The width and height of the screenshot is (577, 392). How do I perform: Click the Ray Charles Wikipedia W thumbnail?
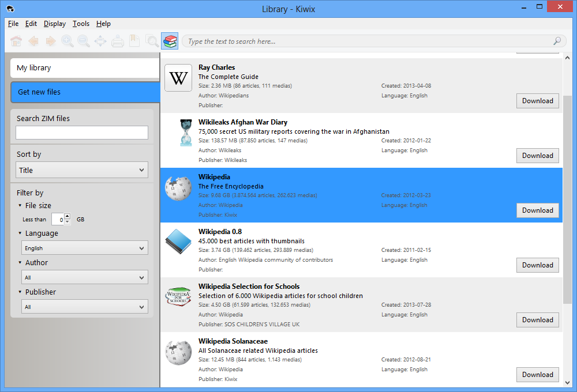coord(178,78)
